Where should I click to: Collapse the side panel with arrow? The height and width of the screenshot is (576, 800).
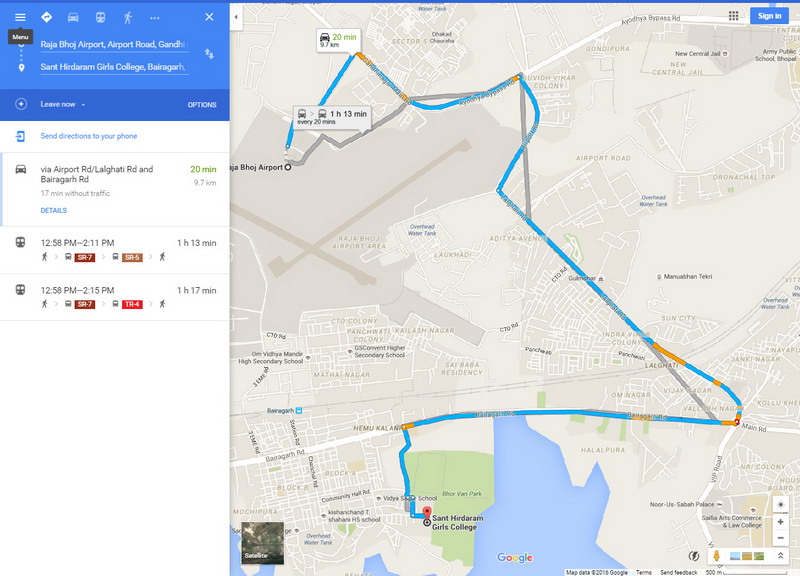[236, 17]
